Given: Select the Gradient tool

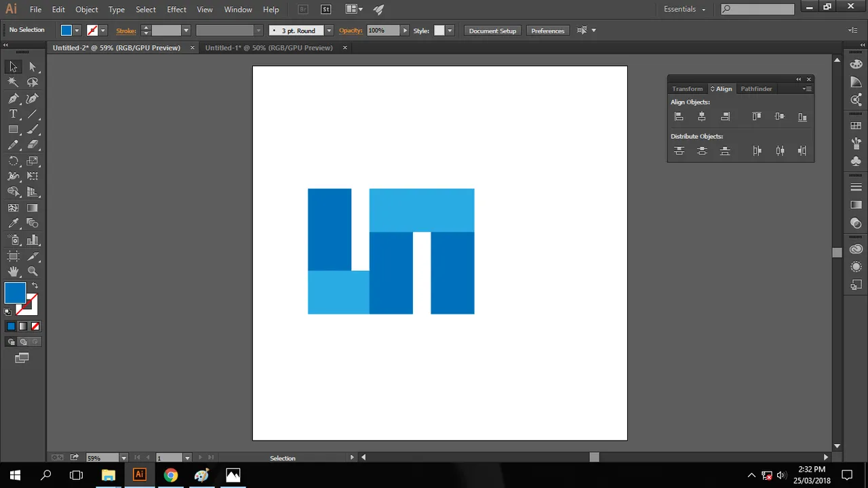Looking at the screenshot, I should coord(33,208).
